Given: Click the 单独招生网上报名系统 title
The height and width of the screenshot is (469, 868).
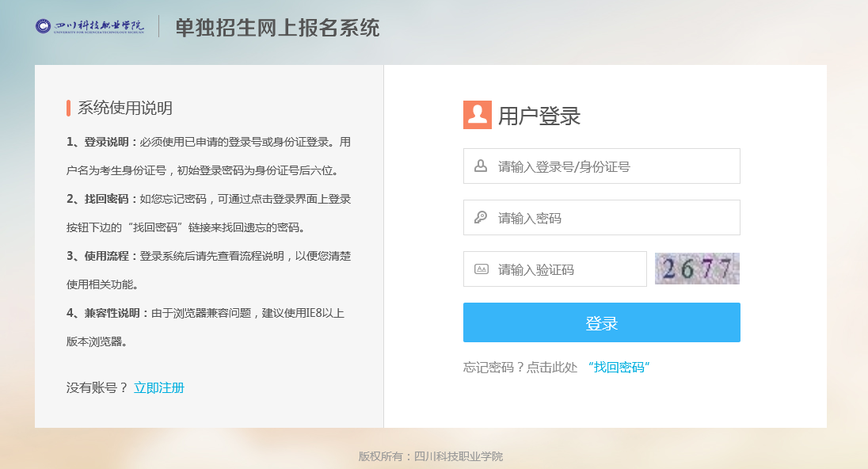Looking at the screenshot, I should pyautogui.click(x=277, y=28).
